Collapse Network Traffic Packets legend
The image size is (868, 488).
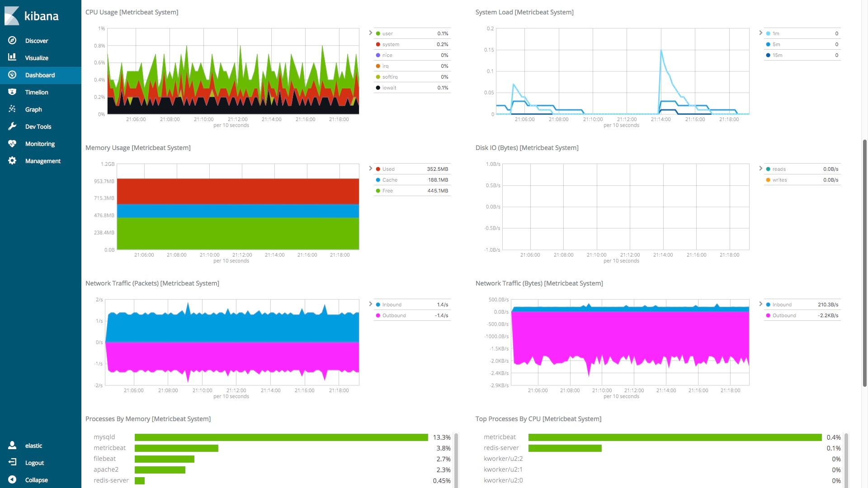point(370,304)
